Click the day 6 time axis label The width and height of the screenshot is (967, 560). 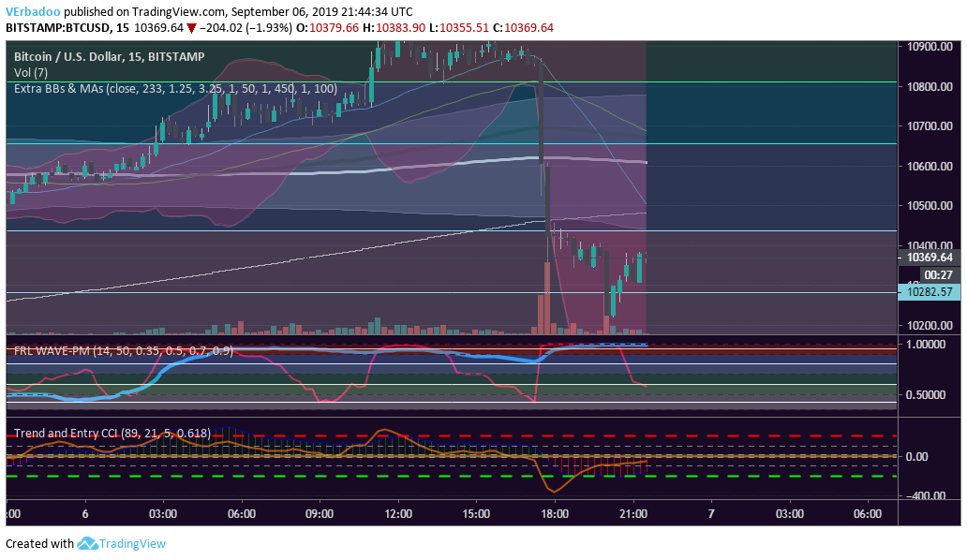(x=85, y=514)
